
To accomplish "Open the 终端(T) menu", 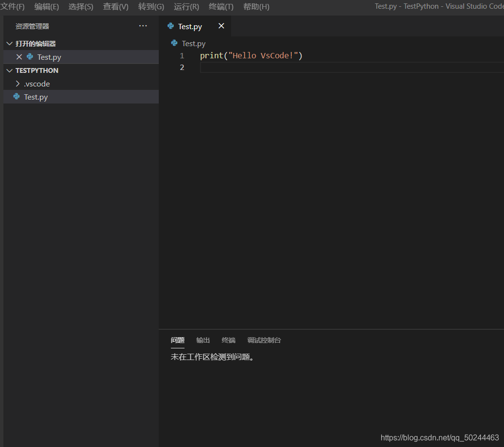I will click(x=221, y=6).
